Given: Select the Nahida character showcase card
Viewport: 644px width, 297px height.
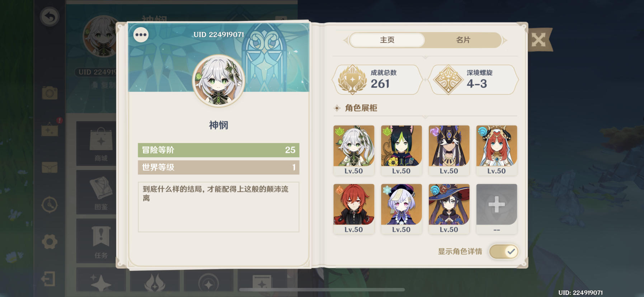Looking at the screenshot, I should coord(354,150).
